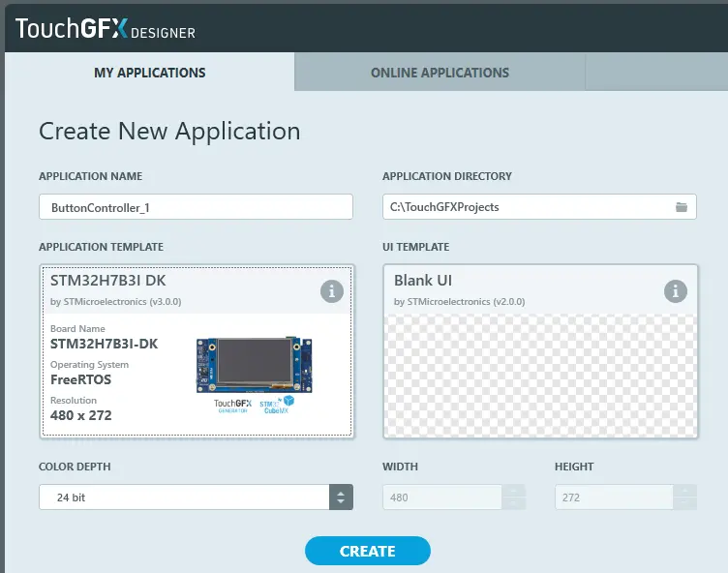This screenshot has width=728, height=573.
Task: Switch to My Applications tab
Action: [x=149, y=73]
